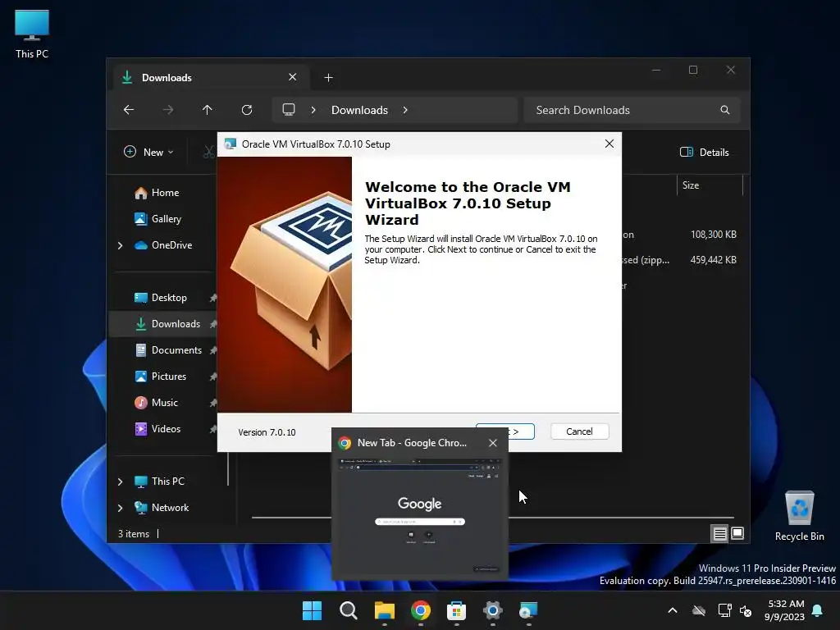Expand the This PC tree node
This screenshot has height=630, width=840.
tap(120, 482)
